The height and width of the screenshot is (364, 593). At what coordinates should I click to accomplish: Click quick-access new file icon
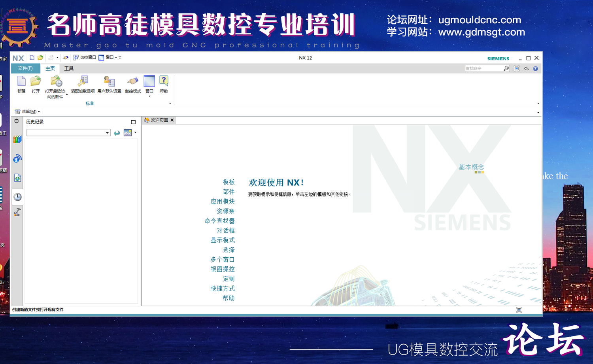(x=32, y=58)
